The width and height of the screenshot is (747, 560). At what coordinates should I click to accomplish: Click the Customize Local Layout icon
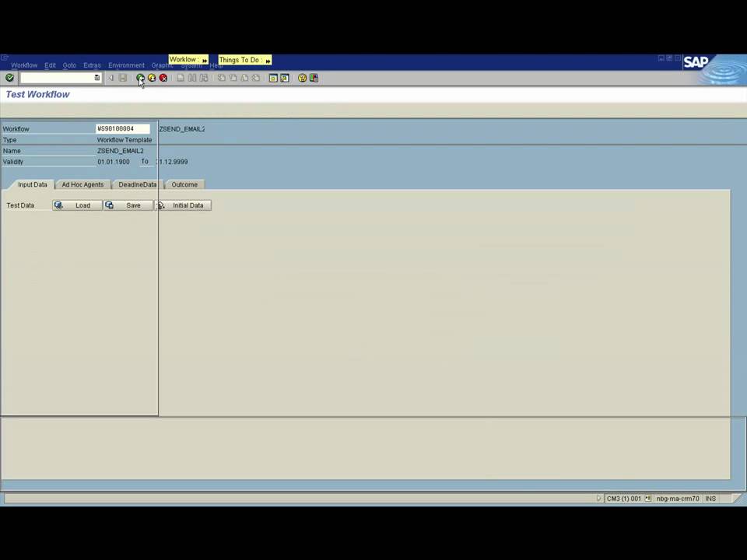pyautogui.click(x=314, y=78)
